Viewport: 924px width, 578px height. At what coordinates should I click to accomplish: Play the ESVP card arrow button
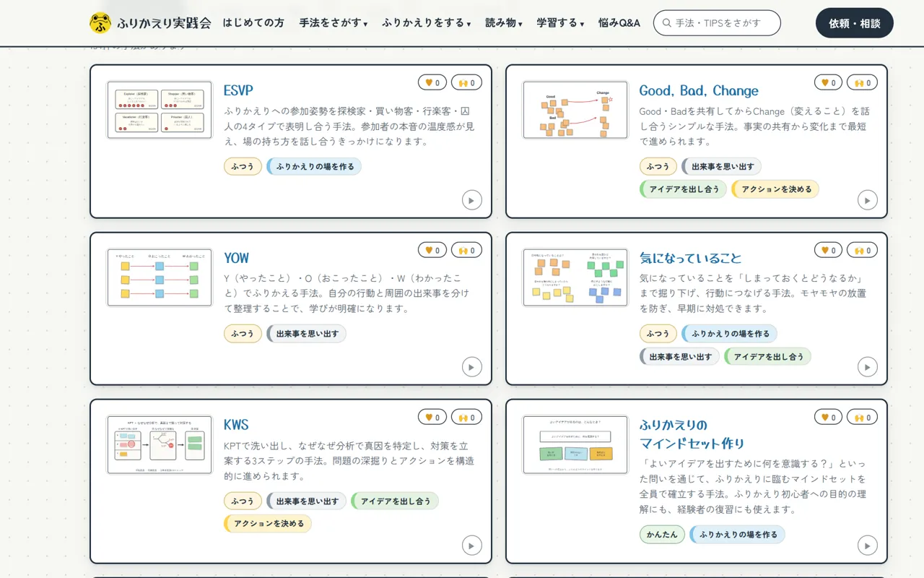click(x=471, y=200)
